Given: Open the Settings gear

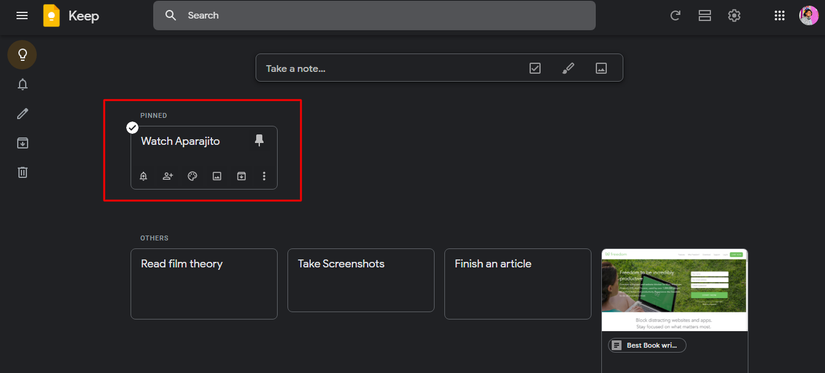Looking at the screenshot, I should click(x=734, y=16).
